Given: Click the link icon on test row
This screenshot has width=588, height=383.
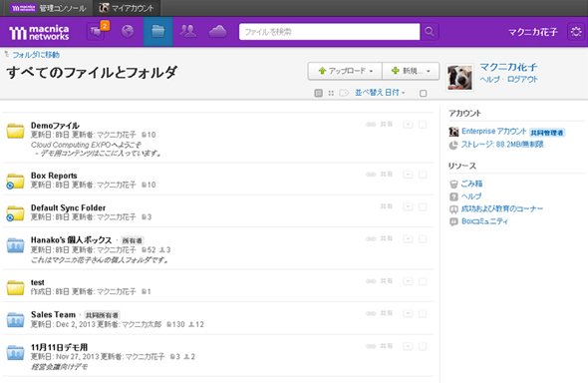Looking at the screenshot, I should (x=371, y=281).
